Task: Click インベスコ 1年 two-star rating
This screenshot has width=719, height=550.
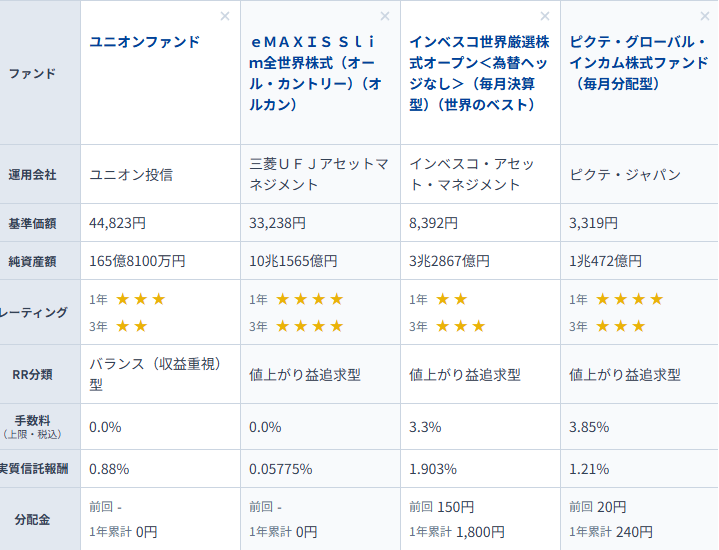Action: 452,299
